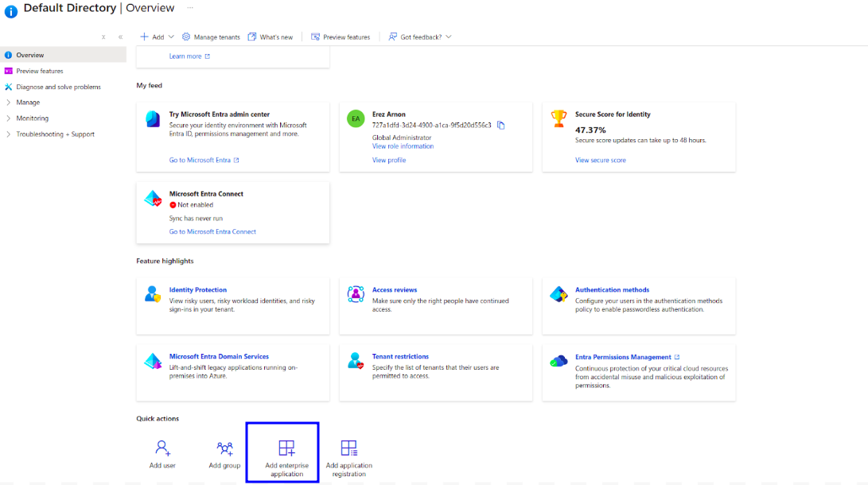
Task: Open the Add dropdown arrow
Action: tap(171, 37)
